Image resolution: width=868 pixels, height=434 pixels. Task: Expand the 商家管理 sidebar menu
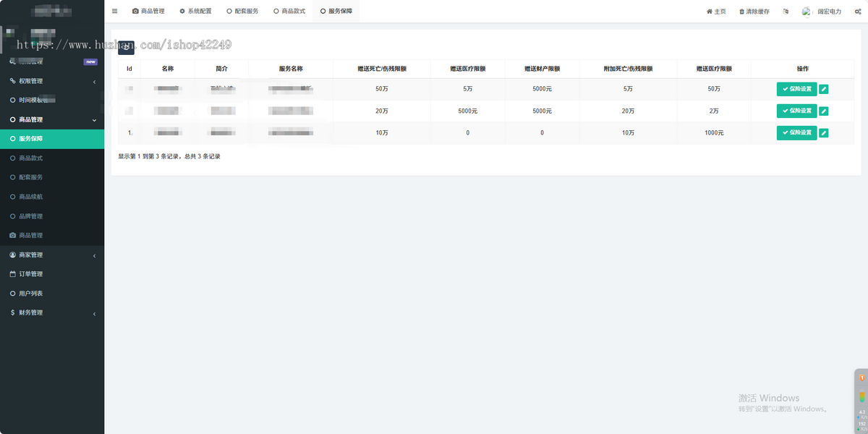pos(52,255)
